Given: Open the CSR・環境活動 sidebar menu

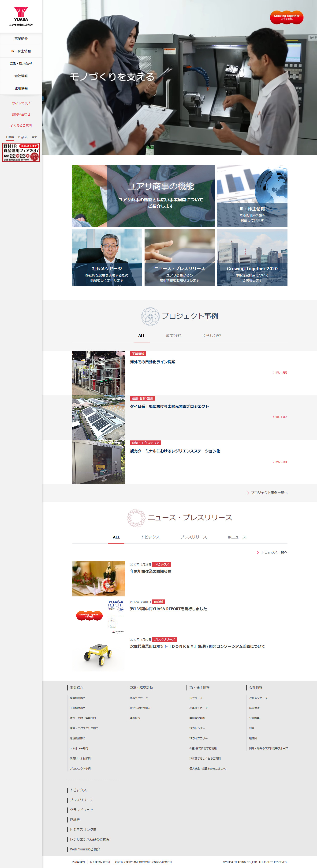Looking at the screenshot, I should pos(21,64).
